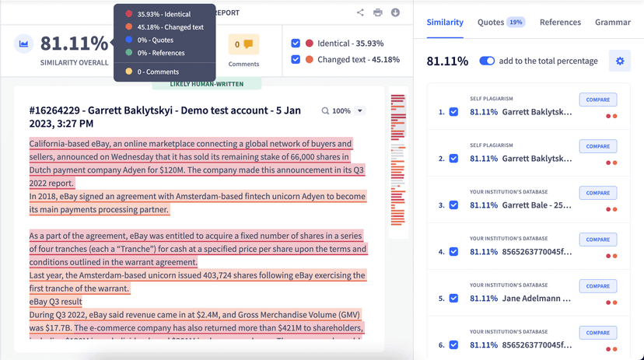Uncheck the Changed text - 45.18% checkbox
Image resolution: width=644 pixels, height=360 pixels.
point(296,60)
